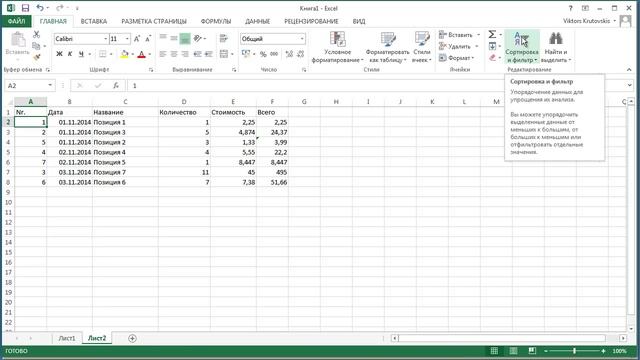Screen dimensions: 640x360
Task: Undo the last action
Action: point(40,8)
